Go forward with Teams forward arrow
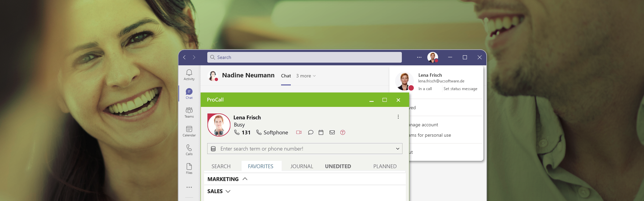Image resolution: width=644 pixels, height=201 pixels. [194, 57]
